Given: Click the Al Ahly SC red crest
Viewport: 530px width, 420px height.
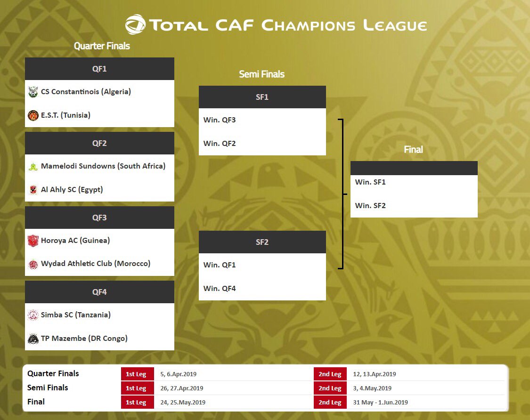Looking at the screenshot, I should [33, 190].
